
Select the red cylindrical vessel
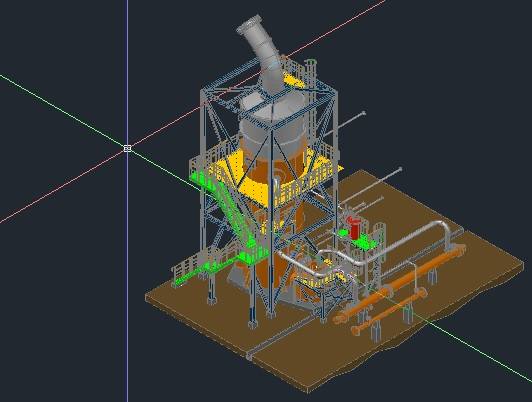coord(355,228)
